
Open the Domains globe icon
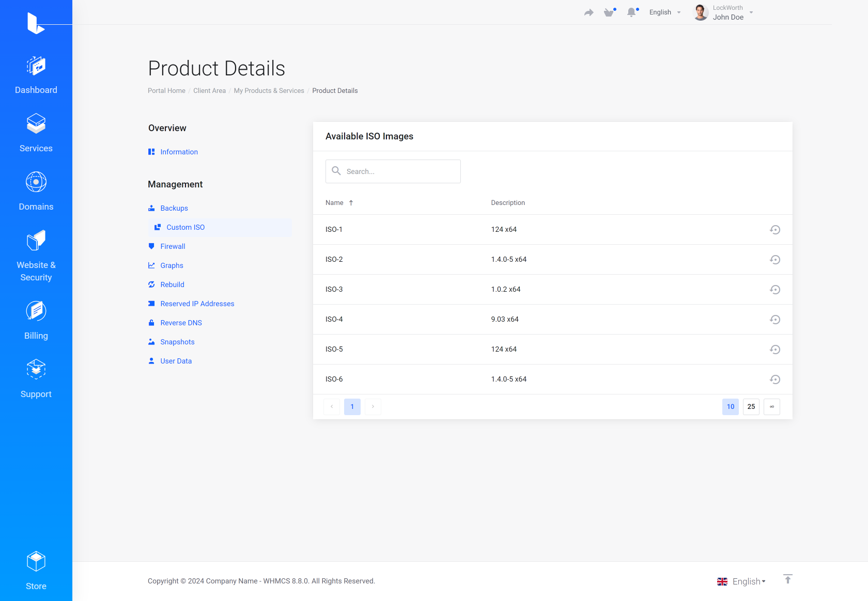pos(36,182)
